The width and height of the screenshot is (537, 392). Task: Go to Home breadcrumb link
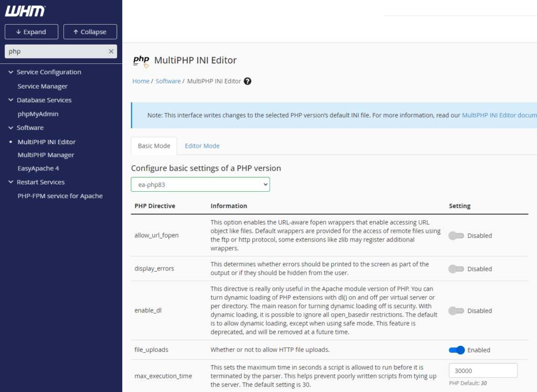[x=141, y=81]
